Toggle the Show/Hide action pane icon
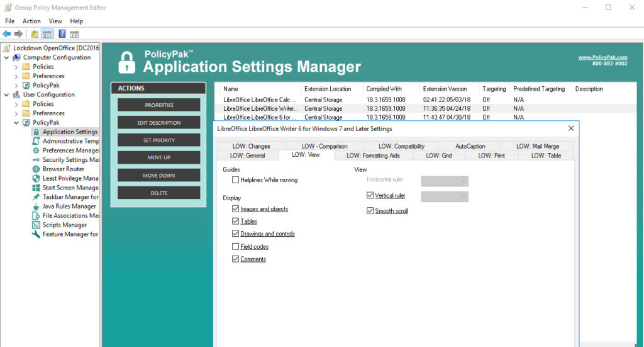 [74, 34]
